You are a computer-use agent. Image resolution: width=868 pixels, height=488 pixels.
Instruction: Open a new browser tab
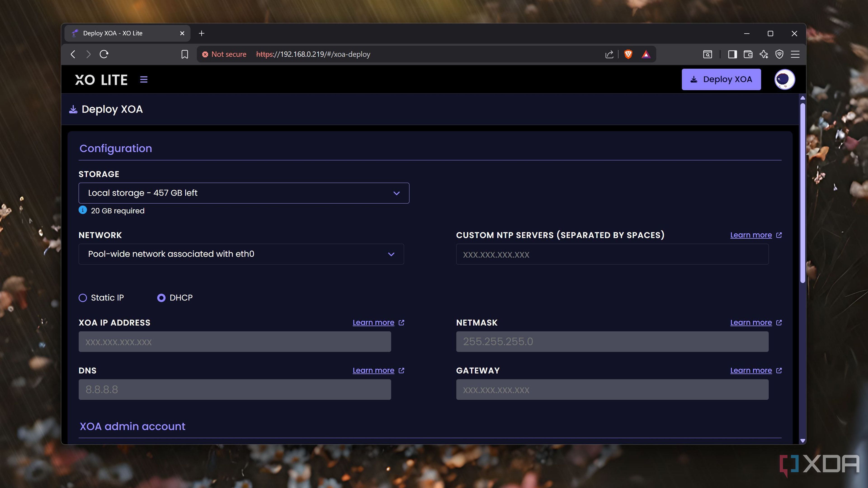click(x=201, y=33)
